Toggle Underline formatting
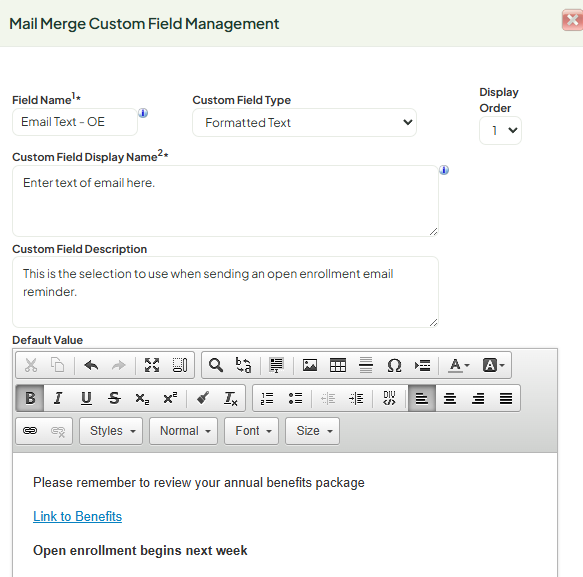 (x=86, y=398)
